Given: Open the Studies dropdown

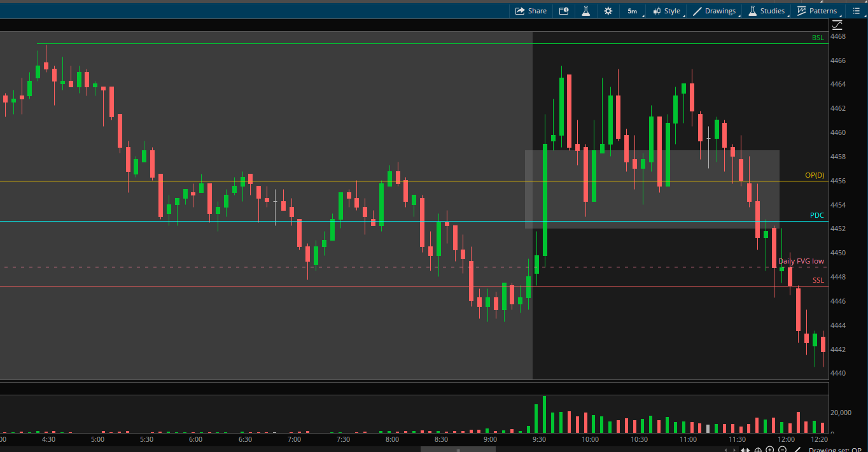Looking at the screenshot, I should 767,11.
